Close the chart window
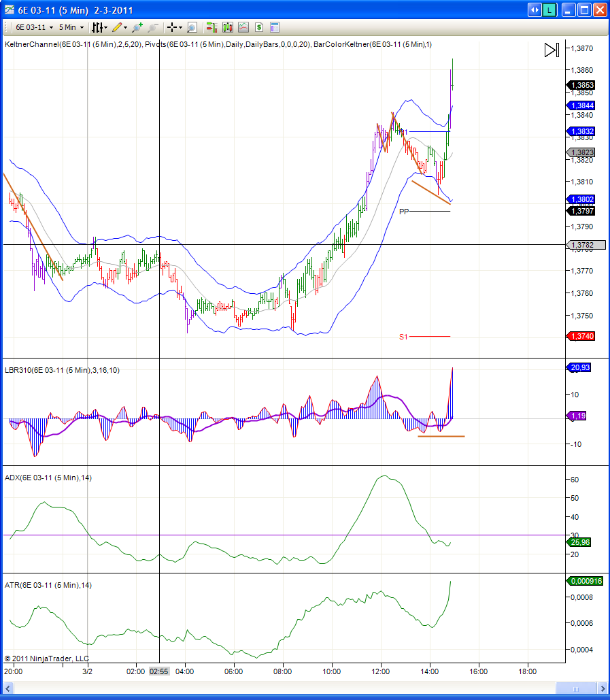 [600, 10]
